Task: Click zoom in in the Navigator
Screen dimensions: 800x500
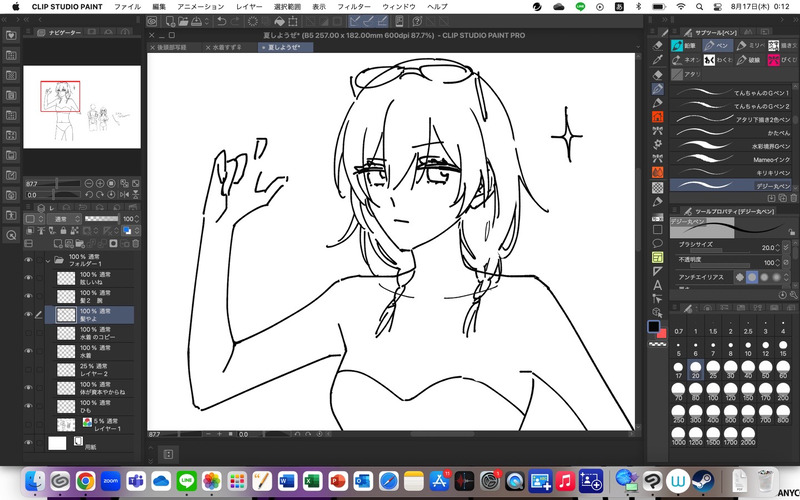Action: click(100, 183)
